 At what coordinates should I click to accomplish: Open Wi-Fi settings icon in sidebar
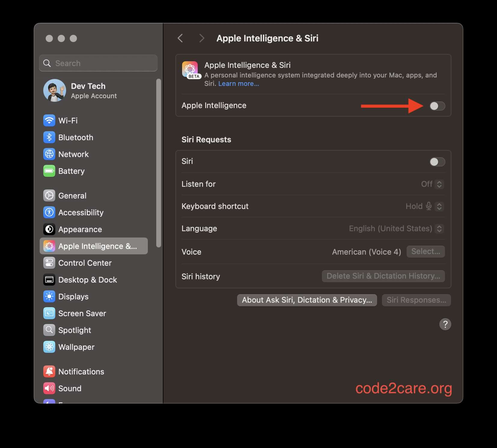pos(49,121)
